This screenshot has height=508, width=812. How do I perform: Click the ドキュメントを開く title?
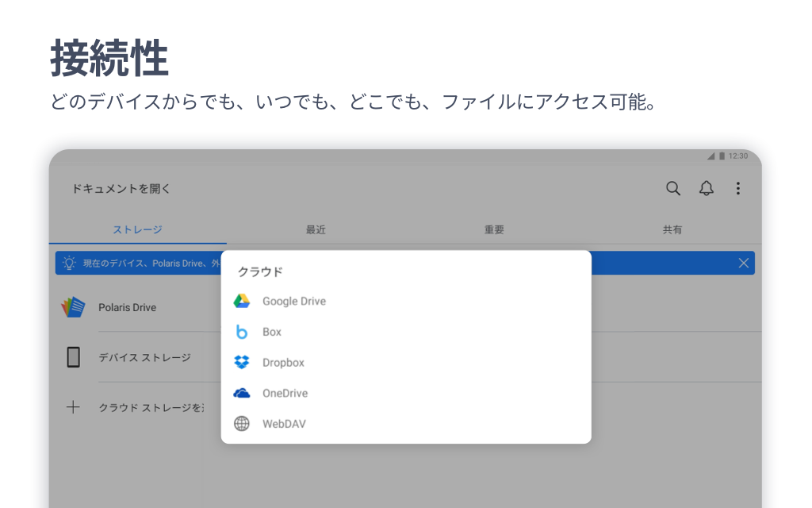tap(121, 189)
